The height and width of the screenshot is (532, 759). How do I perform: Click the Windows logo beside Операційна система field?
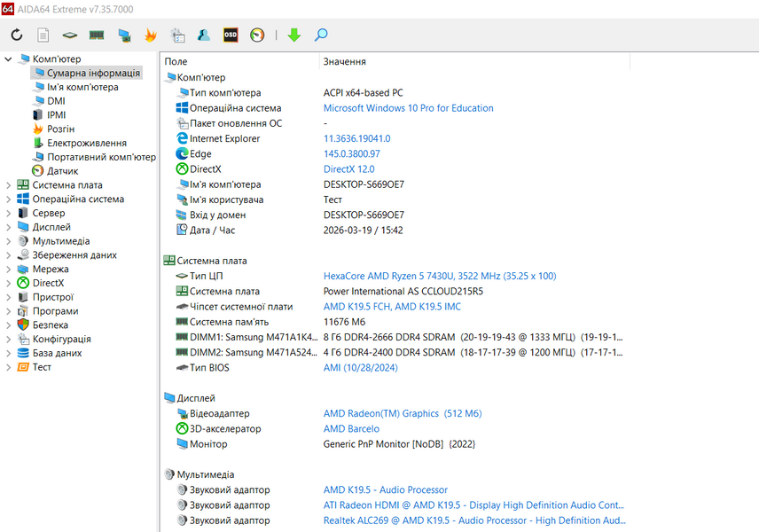pyautogui.click(x=182, y=108)
